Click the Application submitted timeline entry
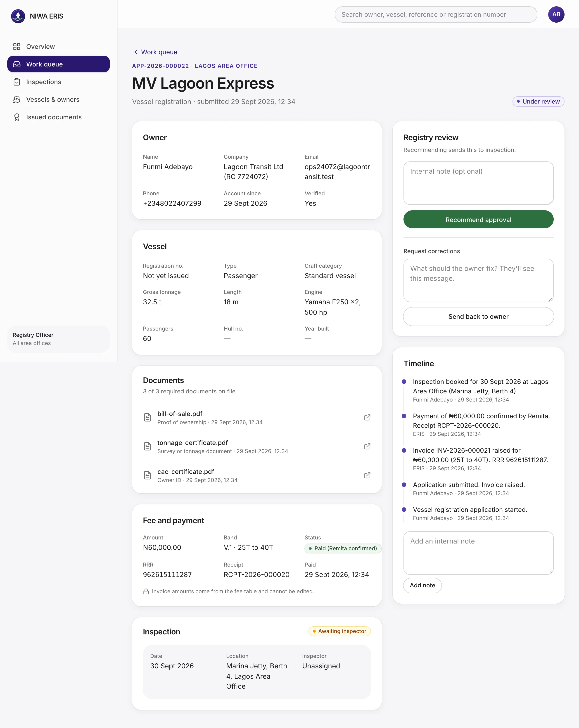 (x=469, y=489)
